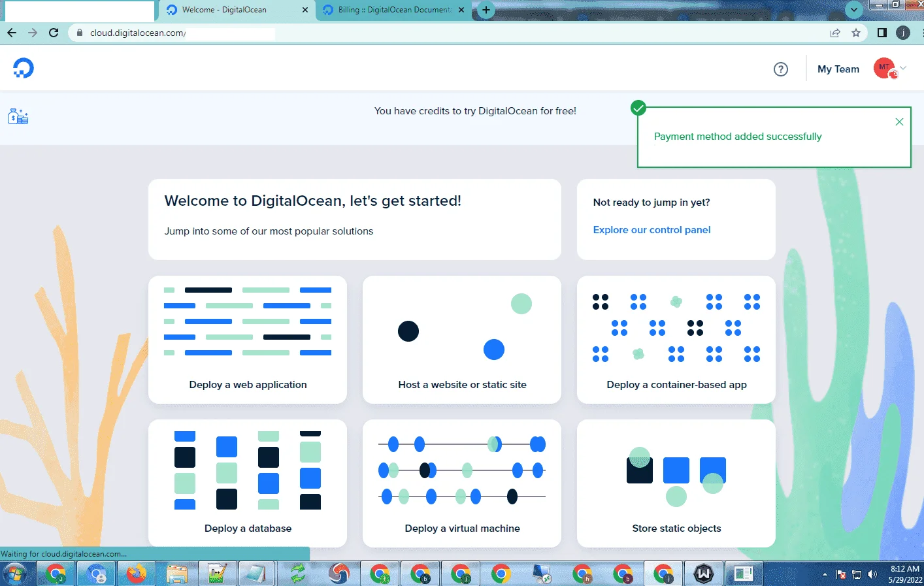Launch Firefox from the taskbar
The height and width of the screenshot is (586, 924).
[137, 574]
